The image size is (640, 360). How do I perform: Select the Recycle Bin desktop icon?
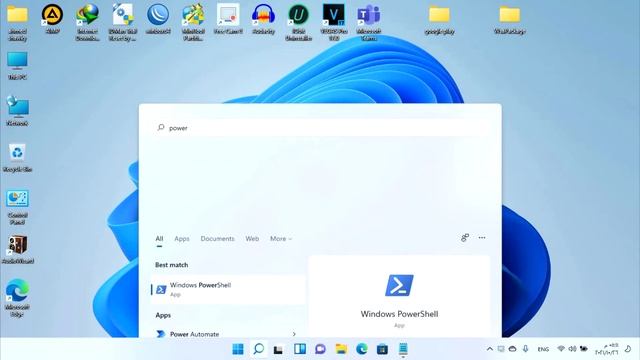(17, 157)
